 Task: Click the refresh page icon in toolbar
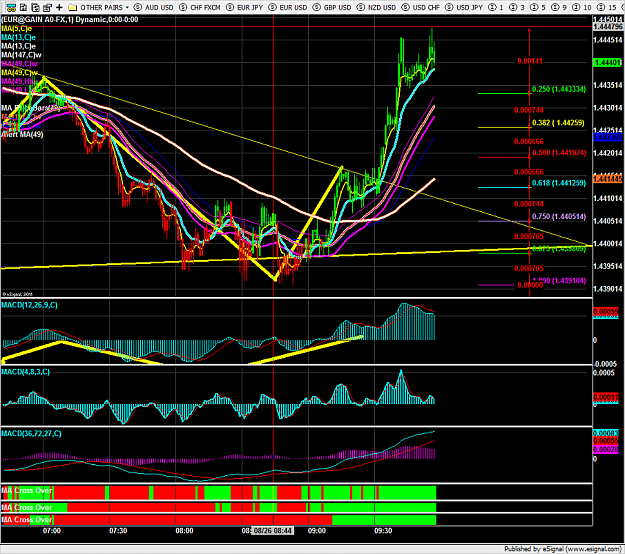pos(35,7)
